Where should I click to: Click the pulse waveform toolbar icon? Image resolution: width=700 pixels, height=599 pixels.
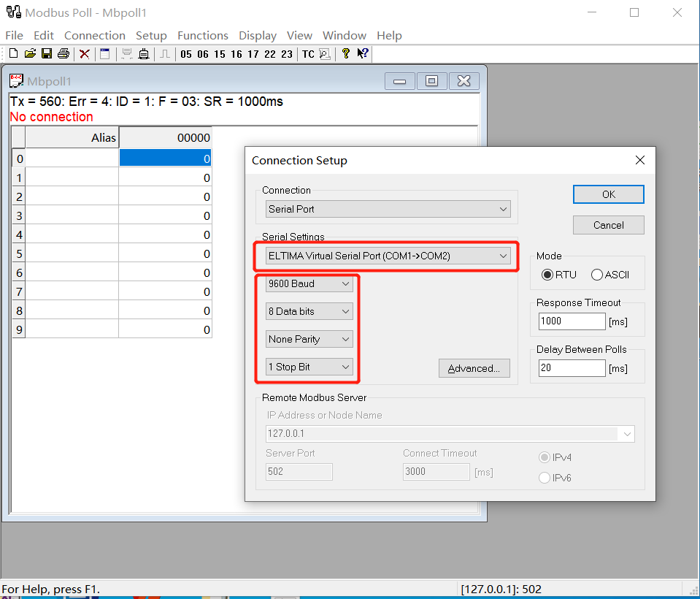tap(165, 54)
